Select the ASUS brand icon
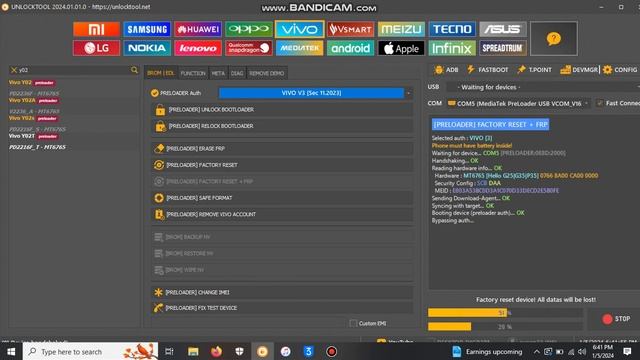The width and height of the screenshot is (640, 360). [x=502, y=29]
